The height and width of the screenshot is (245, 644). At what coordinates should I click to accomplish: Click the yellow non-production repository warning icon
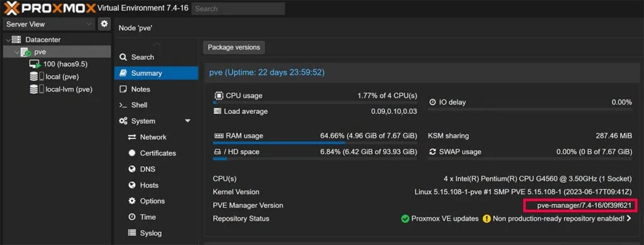pyautogui.click(x=487, y=219)
